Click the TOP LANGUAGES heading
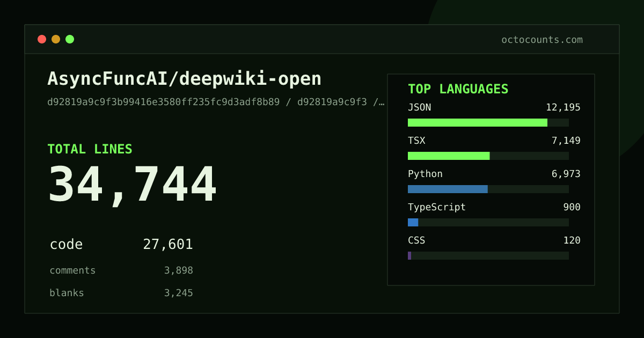 click(x=458, y=89)
